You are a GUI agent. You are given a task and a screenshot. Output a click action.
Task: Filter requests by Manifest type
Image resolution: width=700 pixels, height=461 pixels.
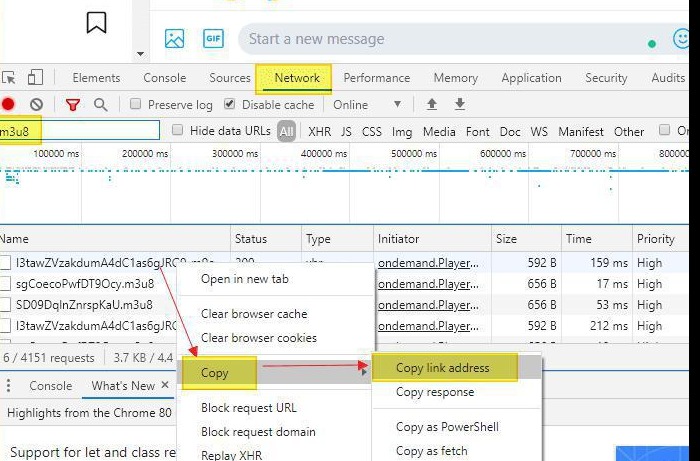(x=580, y=132)
